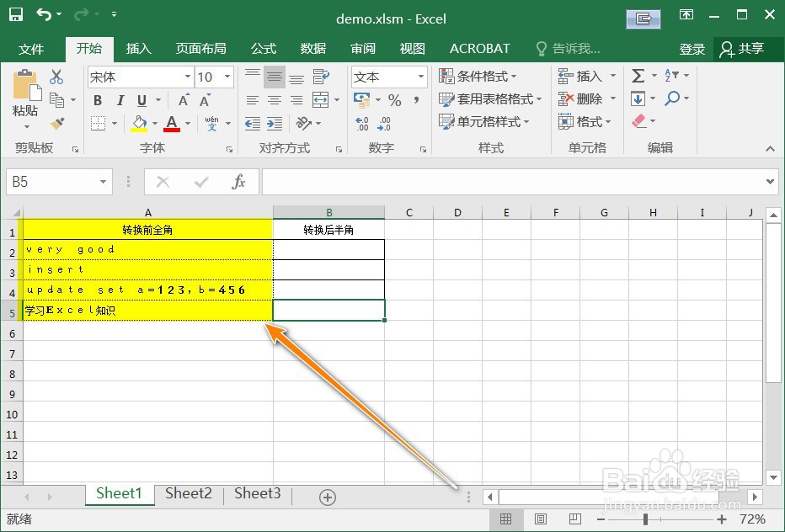The image size is (785, 532).
Task: Open the font size dropdown
Action: tap(227, 77)
